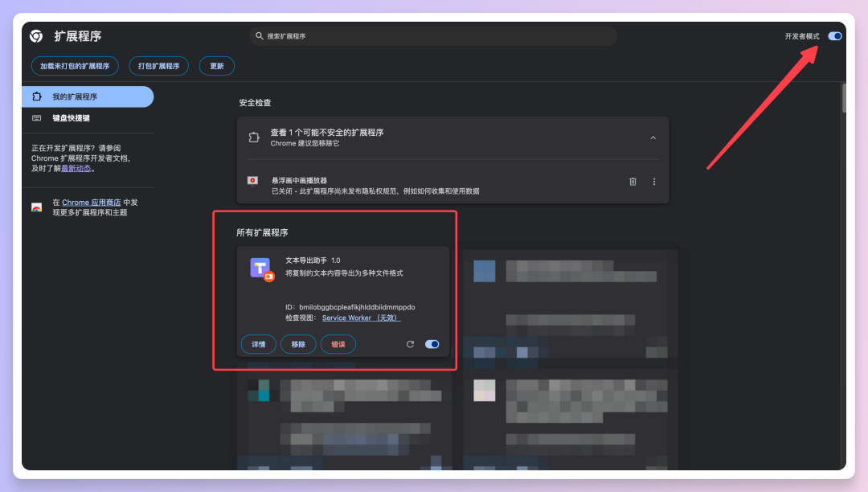Screen dimensions: 868x492
Task: Open the 最新动态 link
Action: 76,168
